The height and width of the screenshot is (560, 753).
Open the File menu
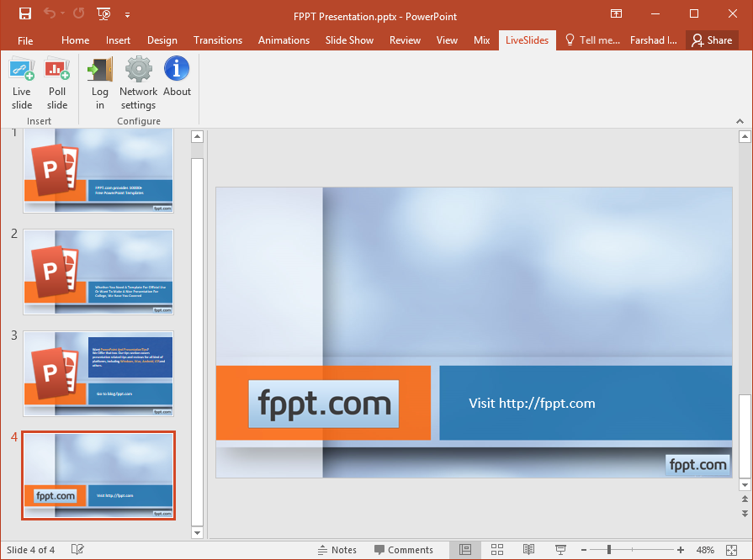25,40
